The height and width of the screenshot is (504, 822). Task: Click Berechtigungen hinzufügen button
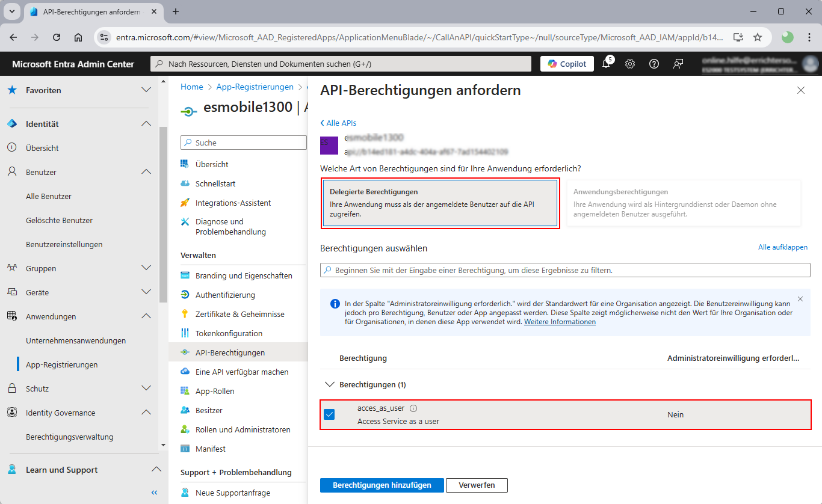[382, 485]
